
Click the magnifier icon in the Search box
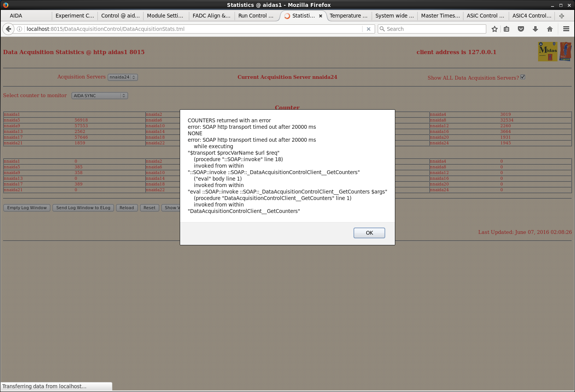(x=382, y=29)
